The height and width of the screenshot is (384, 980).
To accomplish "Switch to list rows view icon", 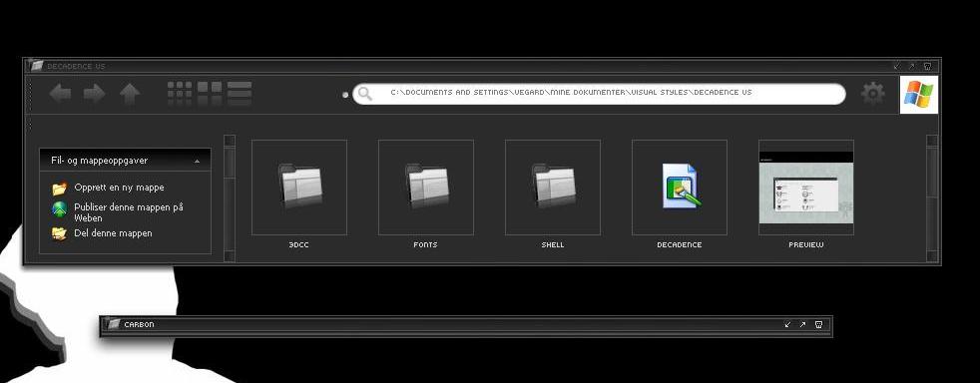I will [x=240, y=93].
